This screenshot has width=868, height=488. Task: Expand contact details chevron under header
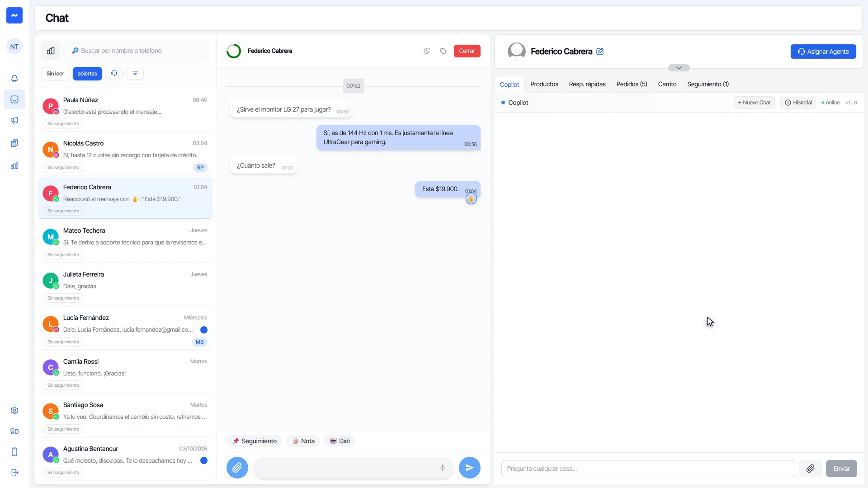pyautogui.click(x=679, y=68)
